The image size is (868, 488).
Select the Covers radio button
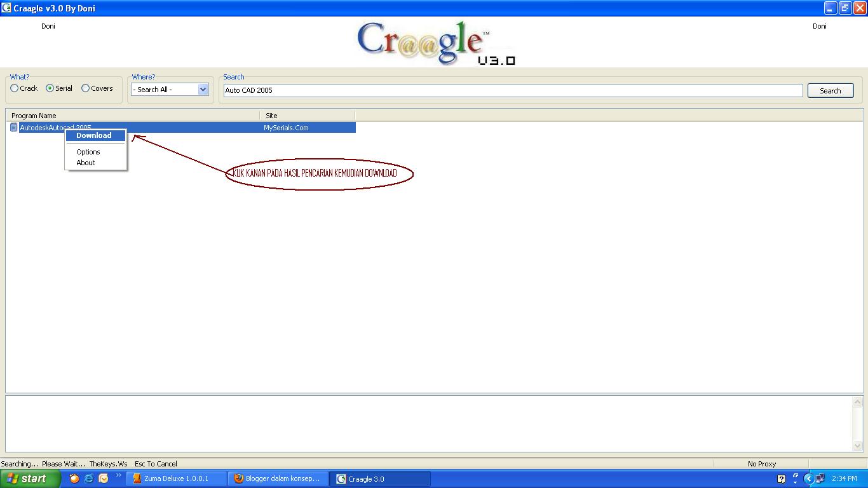click(86, 88)
